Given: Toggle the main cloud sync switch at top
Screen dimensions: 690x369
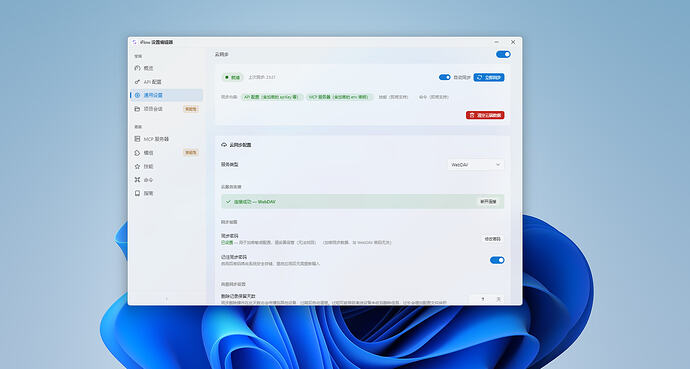Looking at the screenshot, I should pos(503,55).
